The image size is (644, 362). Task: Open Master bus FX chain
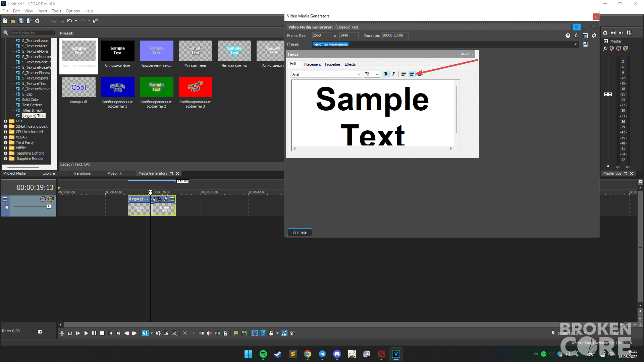point(605,48)
